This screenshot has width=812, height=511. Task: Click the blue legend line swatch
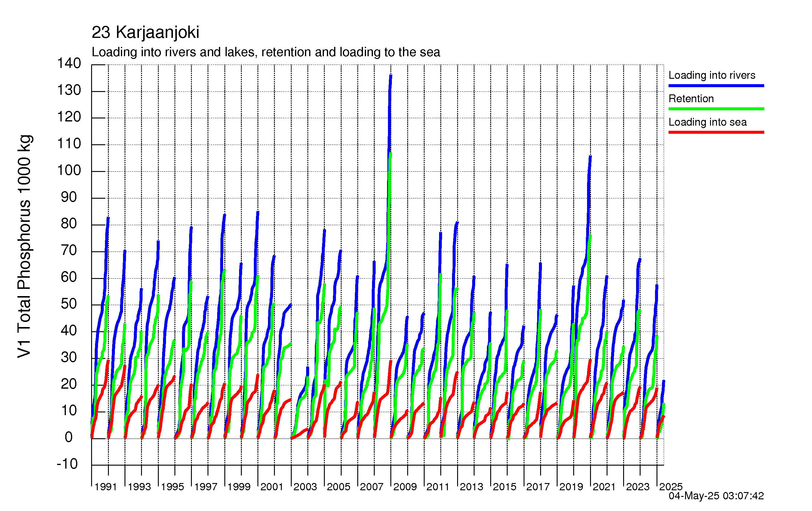pyautogui.click(x=716, y=86)
